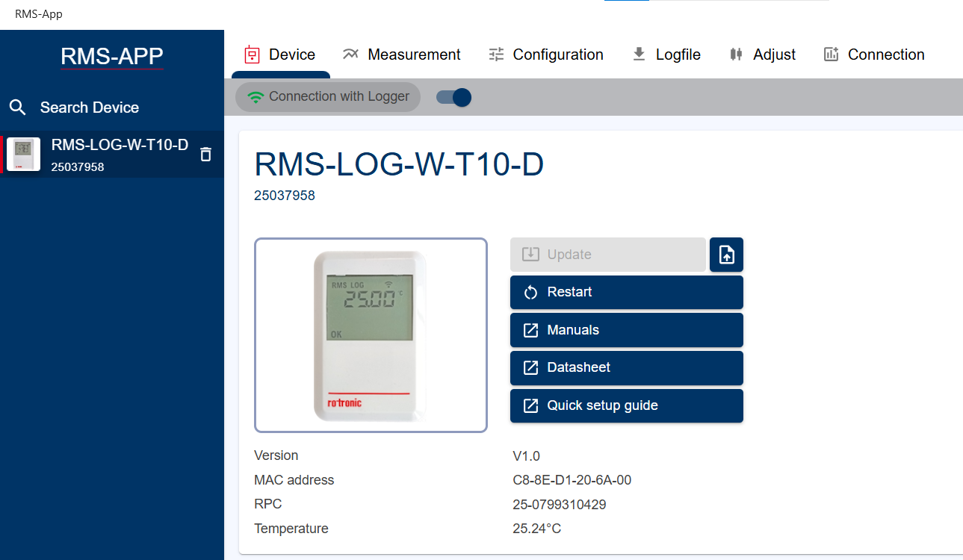
Task: Open the Datasheet
Action: pos(627,367)
